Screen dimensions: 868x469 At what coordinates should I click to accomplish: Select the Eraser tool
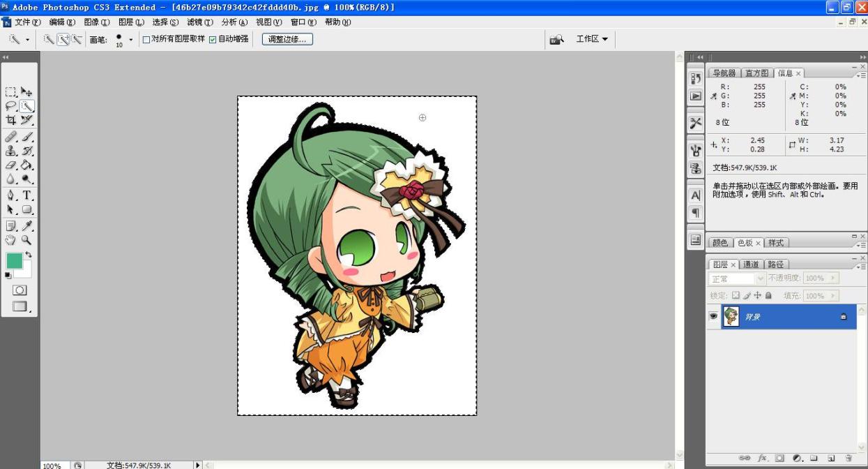click(x=11, y=165)
